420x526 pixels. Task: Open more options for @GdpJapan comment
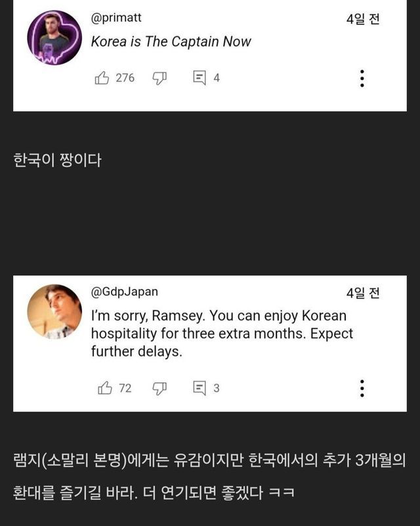(x=362, y=388)
